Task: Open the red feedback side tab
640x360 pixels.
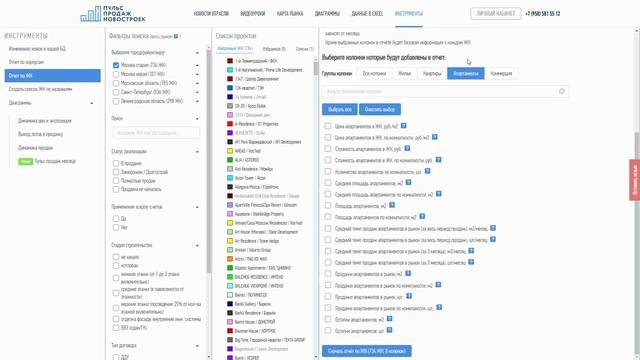Action: click(x=635, y=180)
